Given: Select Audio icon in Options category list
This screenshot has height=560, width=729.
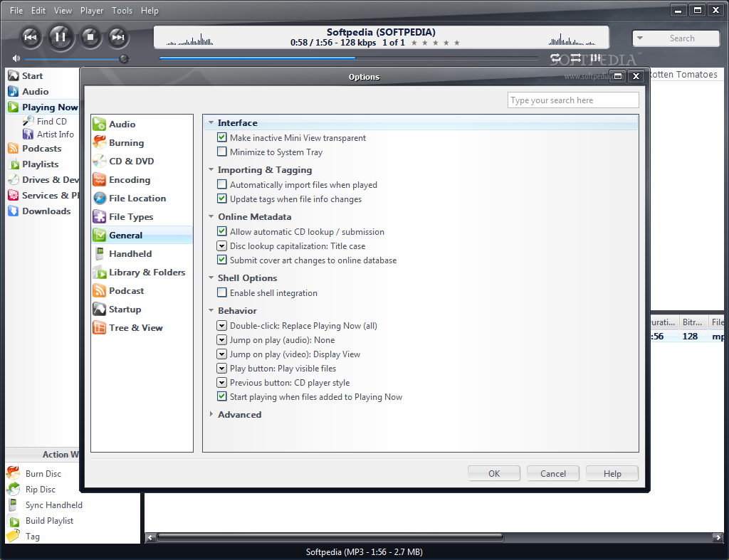Looking at the screenshot, I should [x=100, y=124].
